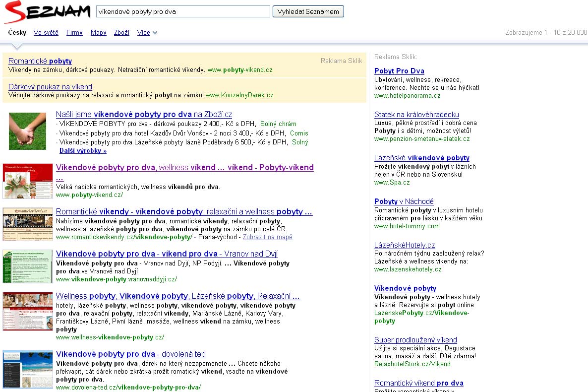
Task: Click the LazenskePobyty.cz/Vikendove-pobyty URL
Action: click(x=421, y=317)
